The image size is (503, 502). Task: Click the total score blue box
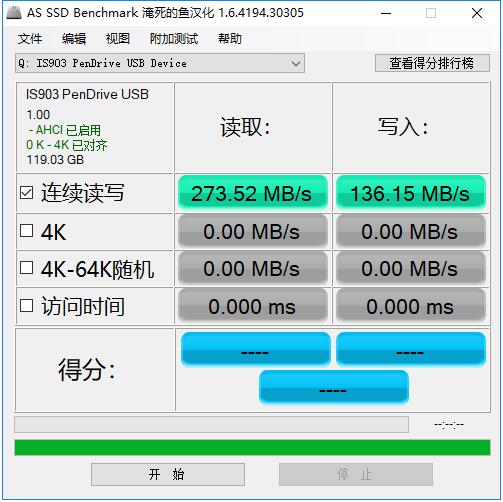334,388
